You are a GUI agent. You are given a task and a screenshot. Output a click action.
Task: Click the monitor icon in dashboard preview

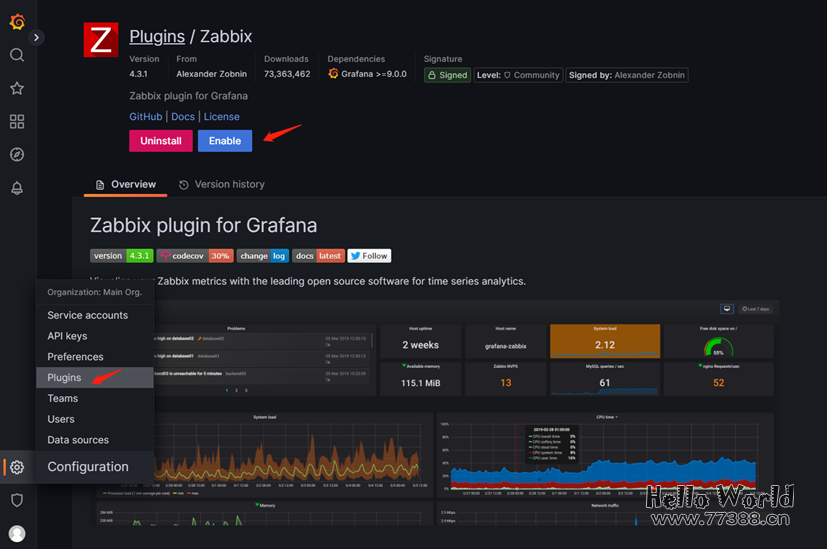click(x=727, y=309)
